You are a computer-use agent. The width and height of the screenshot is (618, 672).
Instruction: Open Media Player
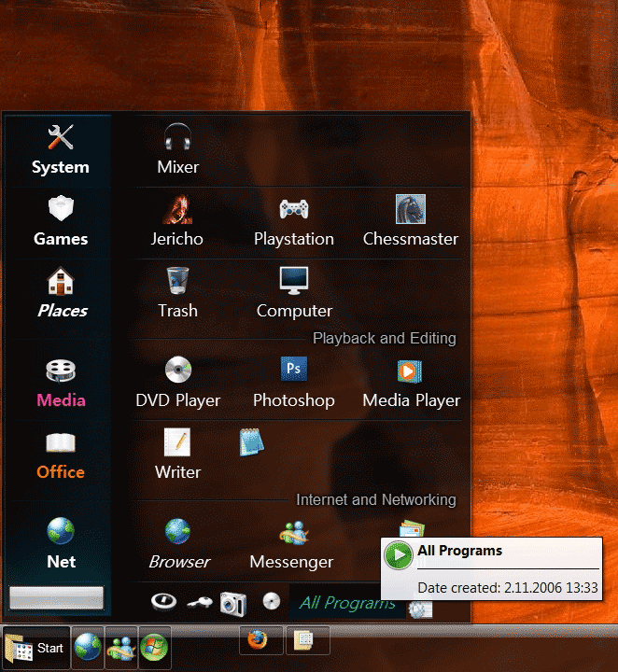point(411,371)
